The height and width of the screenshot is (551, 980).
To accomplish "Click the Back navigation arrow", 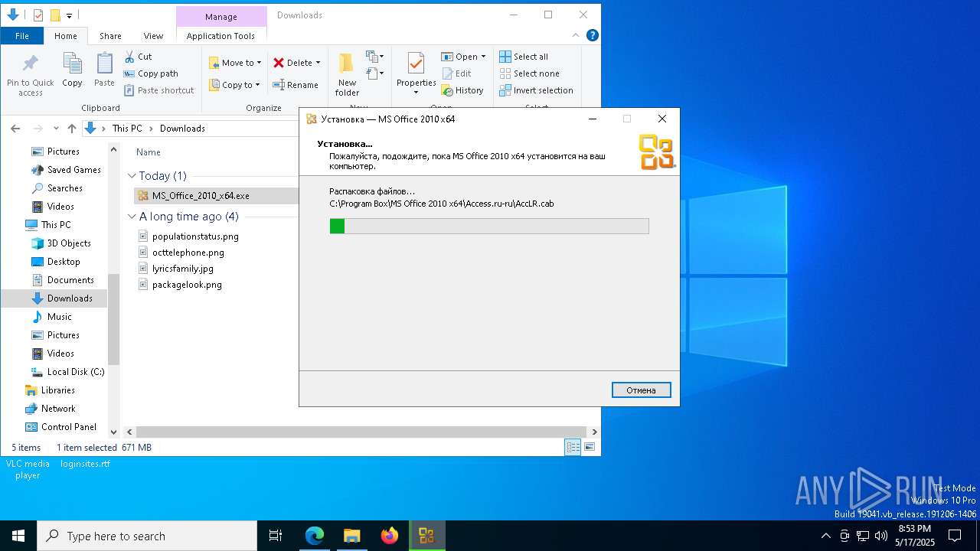I will tap(15, 129).
